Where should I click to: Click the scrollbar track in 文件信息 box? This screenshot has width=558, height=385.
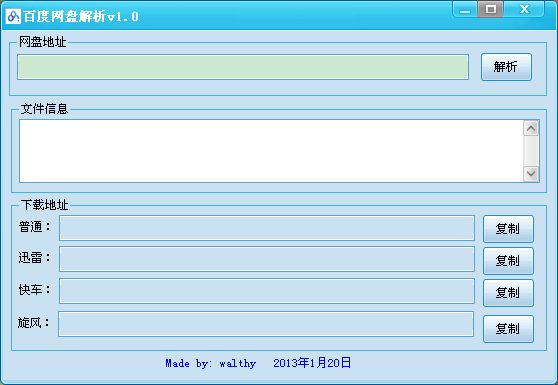pos(531,151)
